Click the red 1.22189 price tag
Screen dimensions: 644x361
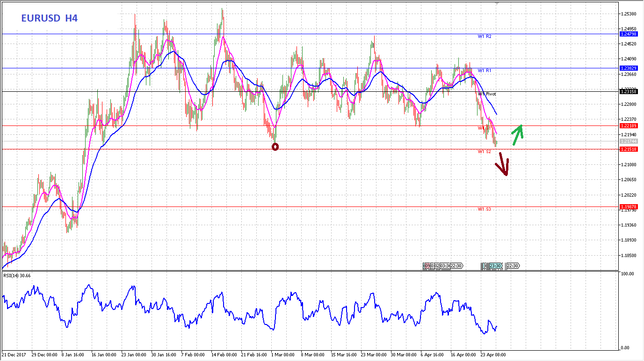[629, 125]
